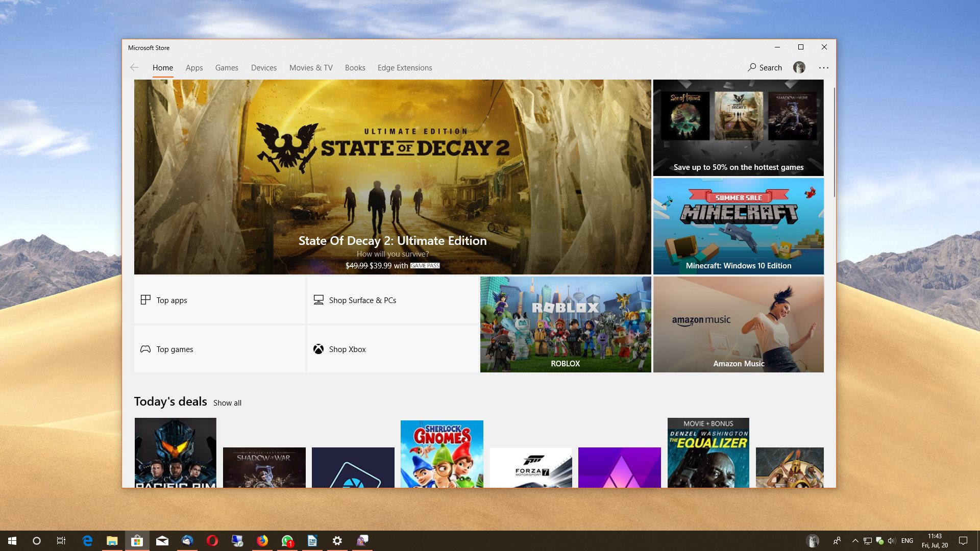Open The Equalizer movie deal thumbnail
The image size is (980, 551).
(x=708, y=453)
